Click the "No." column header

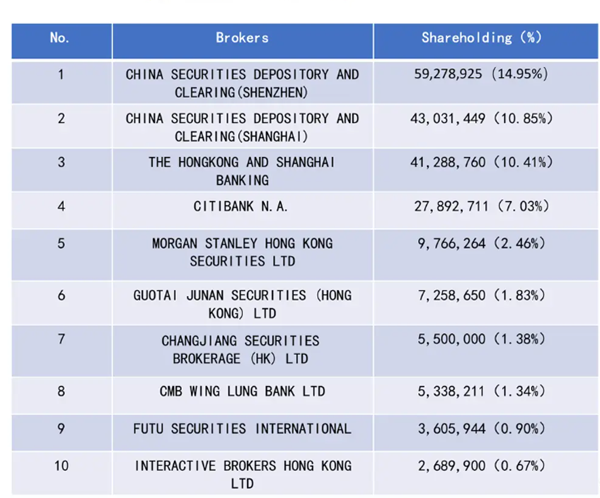pyautogui.click(x=60, y=38)
